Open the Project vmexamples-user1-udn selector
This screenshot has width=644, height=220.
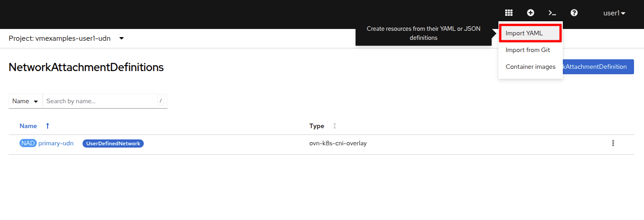coord(66,38)
